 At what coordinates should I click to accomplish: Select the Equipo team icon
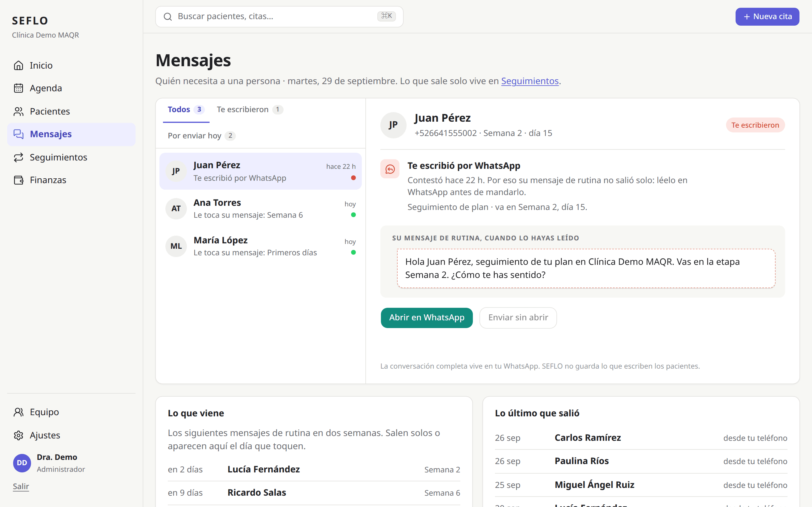click(x=19, y=412)
